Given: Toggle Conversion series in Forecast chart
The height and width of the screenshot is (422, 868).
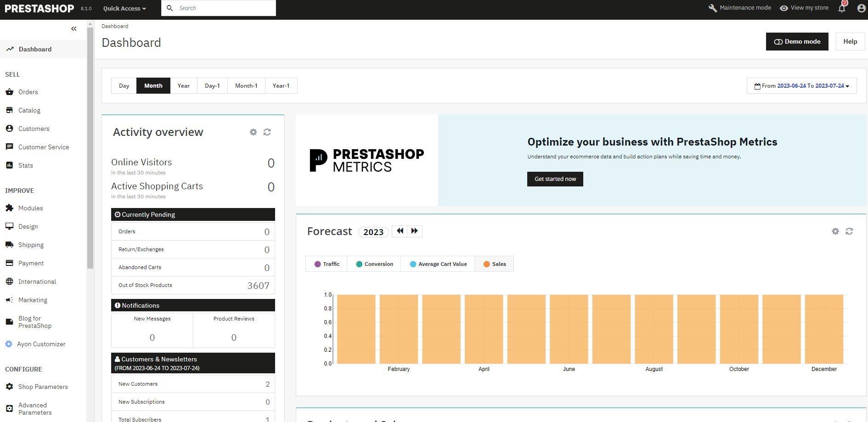Looking at the screenshot, I should coord(374,264).
